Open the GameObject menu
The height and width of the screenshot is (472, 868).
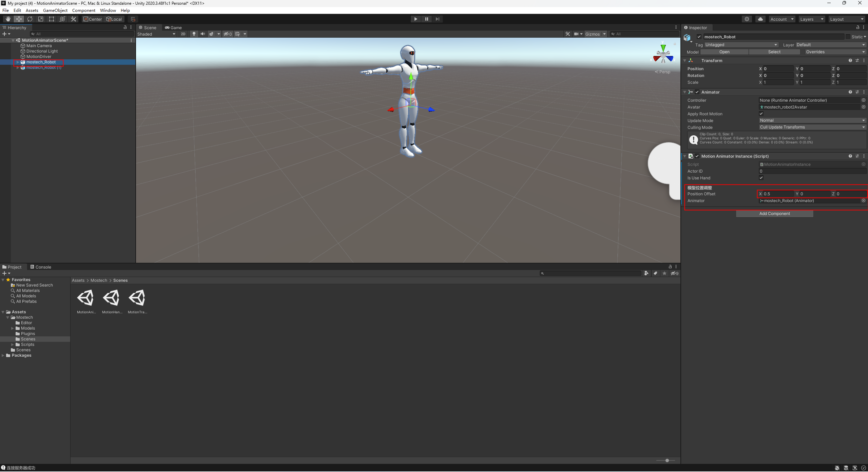(55, 10)
